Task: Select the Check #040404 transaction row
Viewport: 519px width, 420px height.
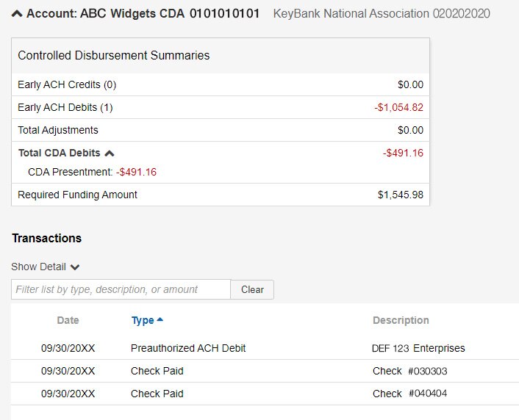Action: [265, 394]
